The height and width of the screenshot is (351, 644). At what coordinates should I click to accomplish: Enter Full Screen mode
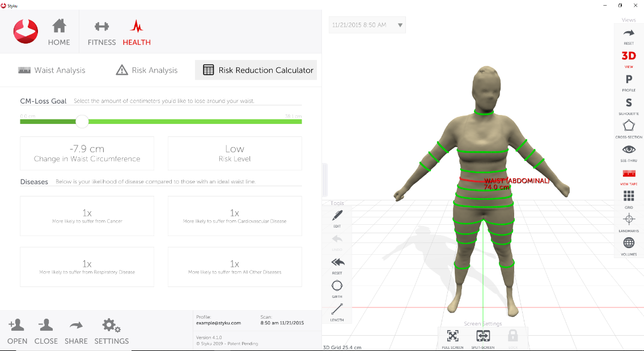click(452, 338)
